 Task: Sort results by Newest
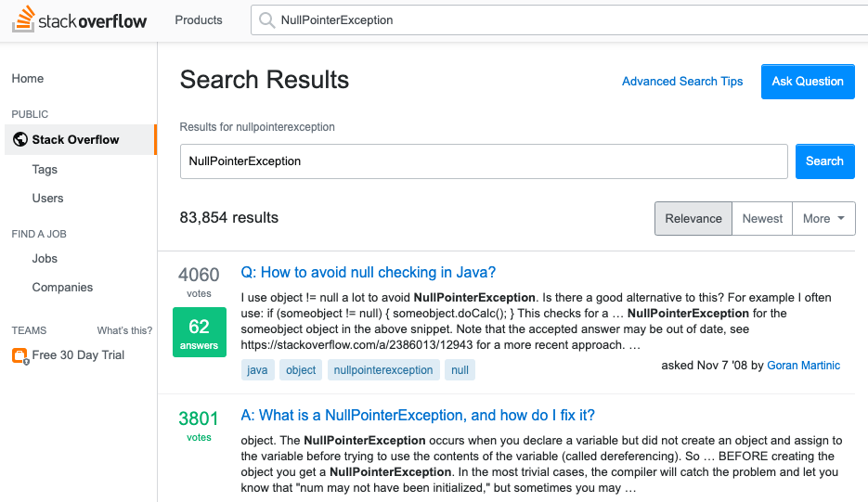tap(762, 219)
